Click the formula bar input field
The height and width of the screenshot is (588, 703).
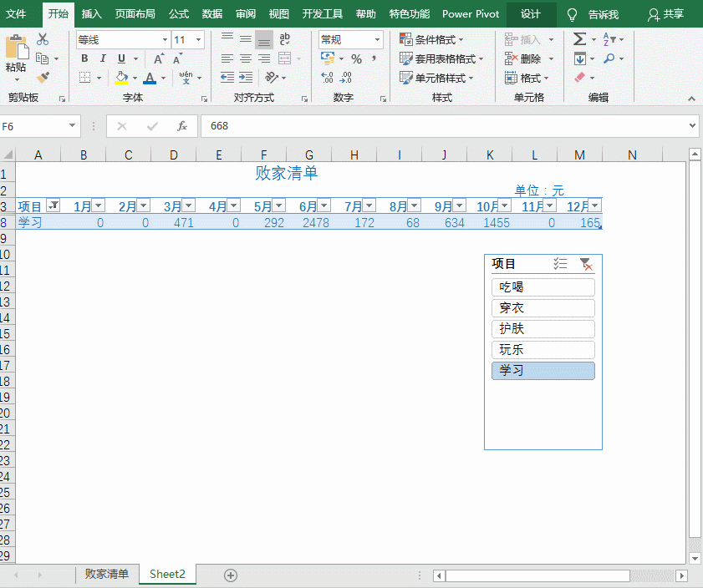[x=444, y=126]
